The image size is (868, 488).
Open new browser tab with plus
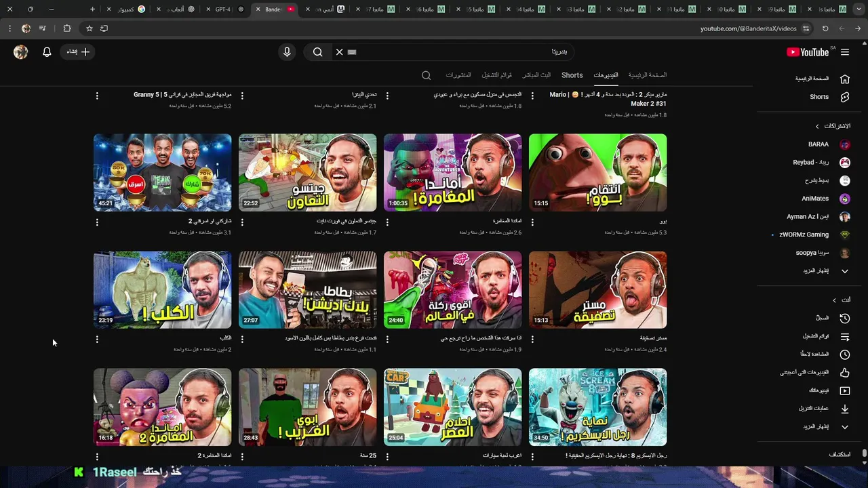[x=92, y=9]
